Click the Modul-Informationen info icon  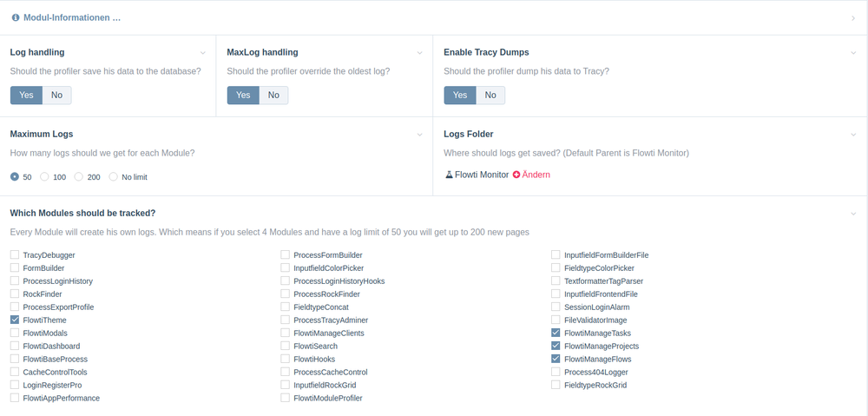16,17
